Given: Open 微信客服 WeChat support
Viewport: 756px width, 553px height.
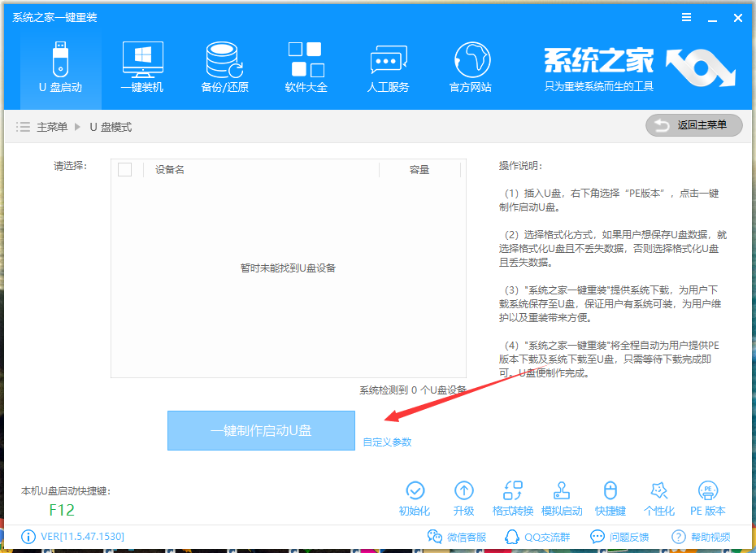Looking at the screenshot, I should coord(457,537).
